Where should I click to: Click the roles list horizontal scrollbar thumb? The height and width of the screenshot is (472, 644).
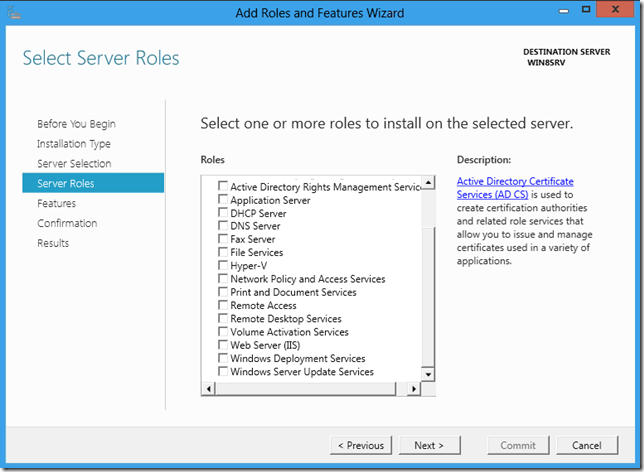click(x=306, y=389)
